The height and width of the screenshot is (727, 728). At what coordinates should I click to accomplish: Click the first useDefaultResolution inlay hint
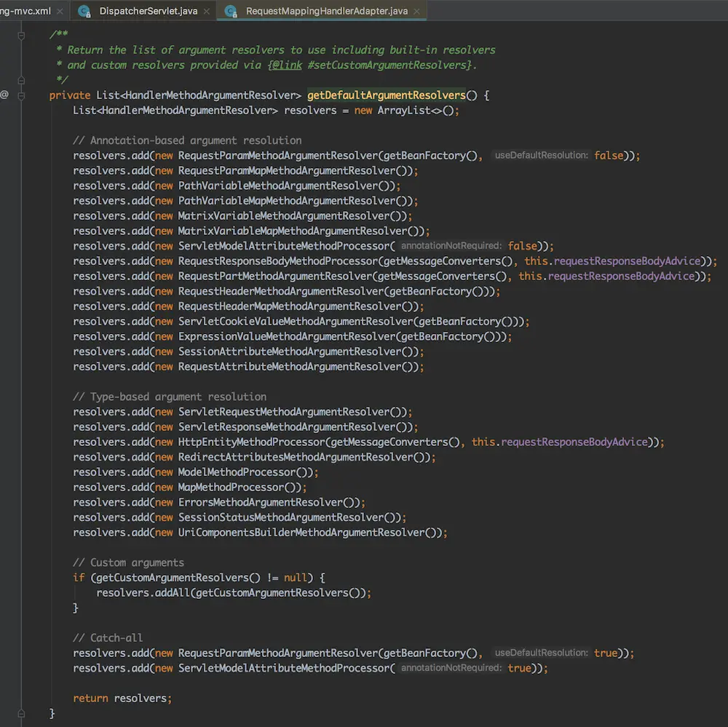point(540,156)
